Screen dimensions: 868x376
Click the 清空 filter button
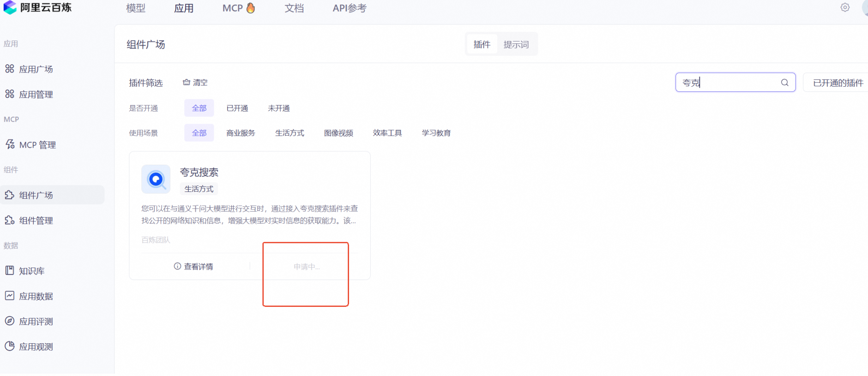click(x=195, y=82)
